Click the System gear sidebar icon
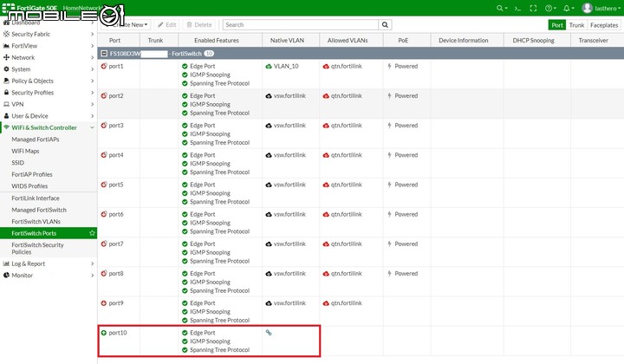The width and height of the screenshot is (624, 364). click(6, 68)
